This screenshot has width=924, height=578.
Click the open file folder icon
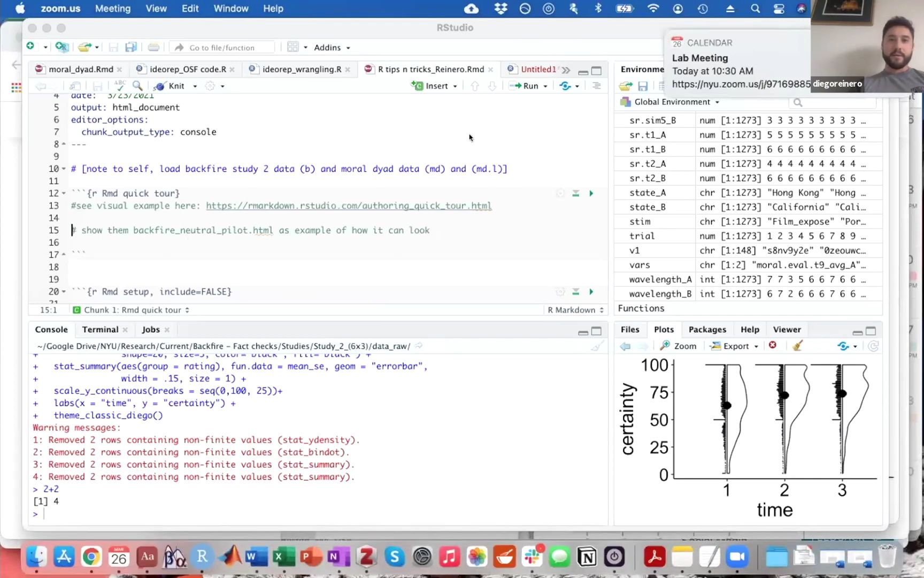tap(84, 47)
